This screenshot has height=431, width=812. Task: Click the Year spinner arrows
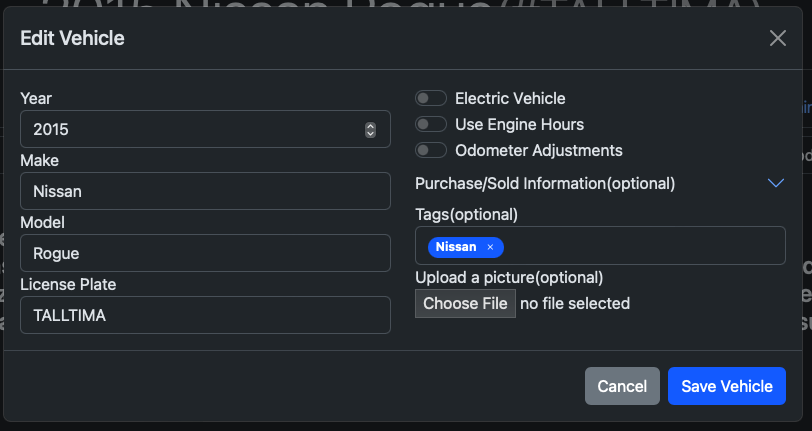point(370,129)
